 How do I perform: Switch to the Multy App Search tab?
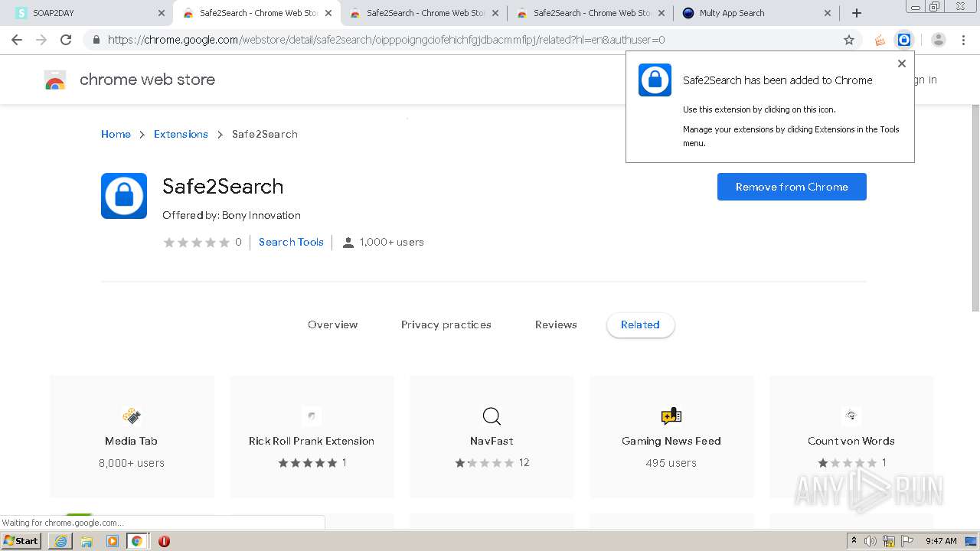point(758,13)
